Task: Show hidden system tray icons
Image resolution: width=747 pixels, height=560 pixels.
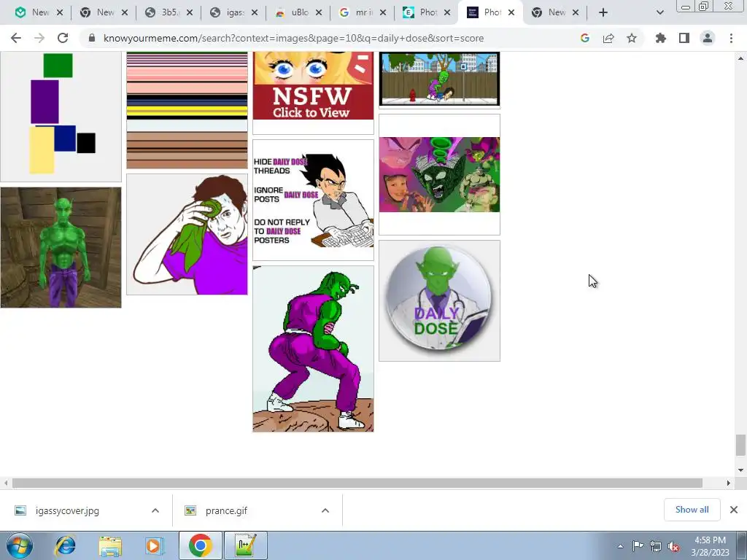Action: tap(620, 546)
